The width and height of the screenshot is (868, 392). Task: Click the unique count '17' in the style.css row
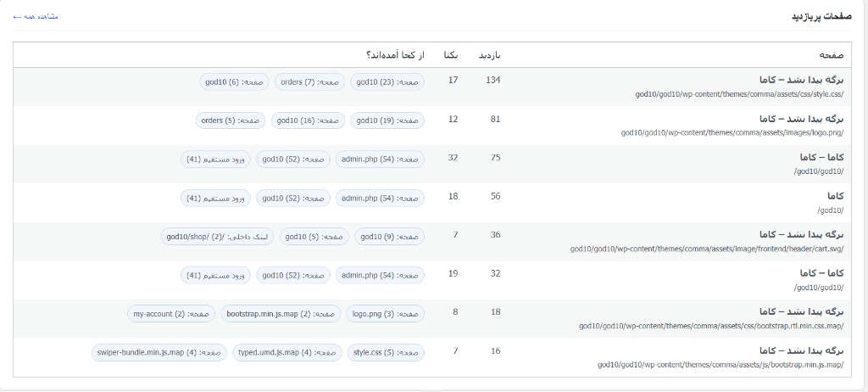coord(453,81)
